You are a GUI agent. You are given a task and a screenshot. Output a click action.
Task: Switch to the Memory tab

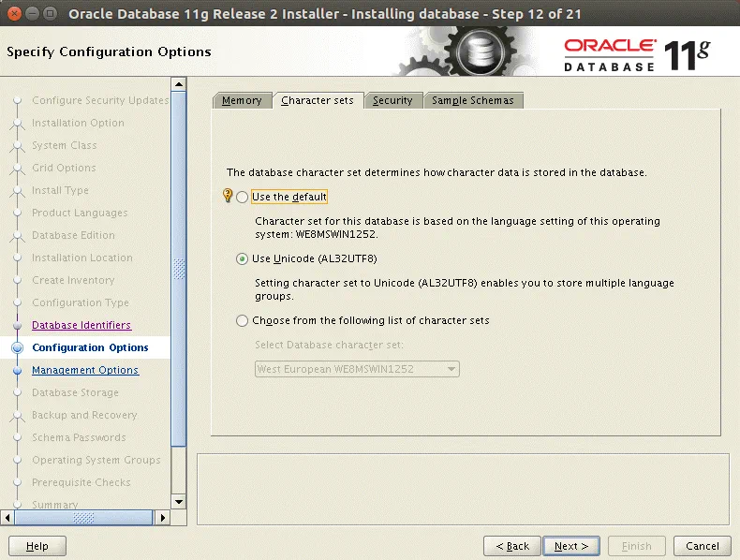tap(242, 100)
